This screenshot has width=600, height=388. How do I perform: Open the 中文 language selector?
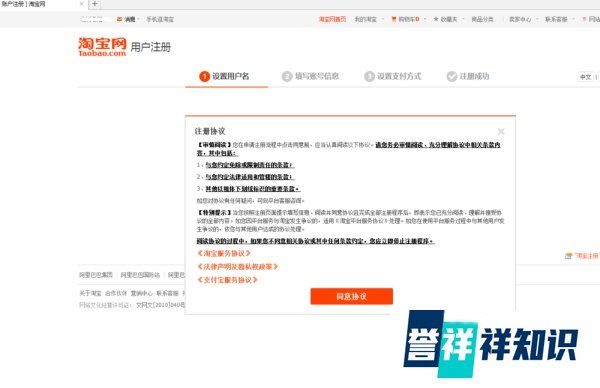[x=585, y=77]
